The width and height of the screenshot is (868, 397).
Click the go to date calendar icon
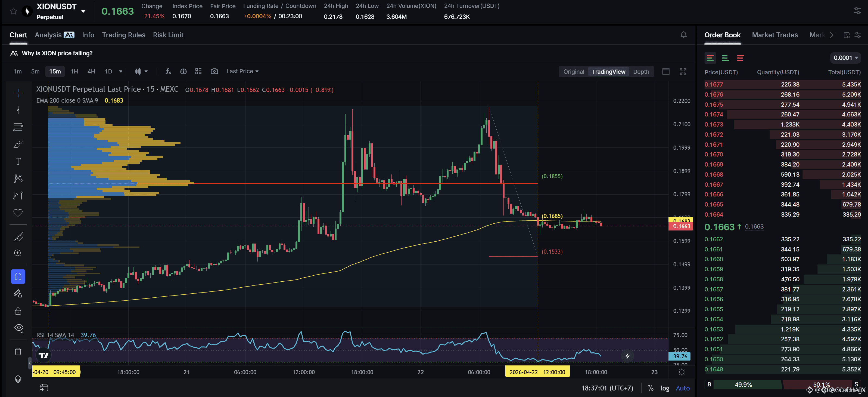[x=44, y=388]
